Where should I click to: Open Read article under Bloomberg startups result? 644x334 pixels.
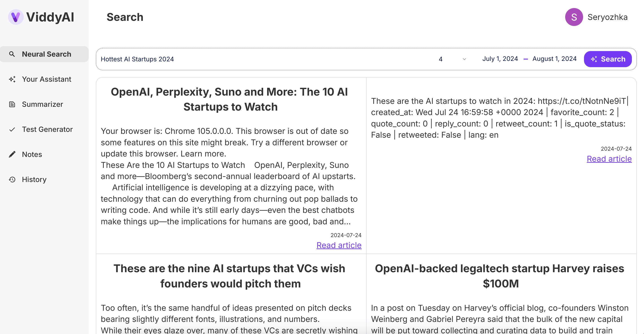pyautogui.click(x=339, y=245)
